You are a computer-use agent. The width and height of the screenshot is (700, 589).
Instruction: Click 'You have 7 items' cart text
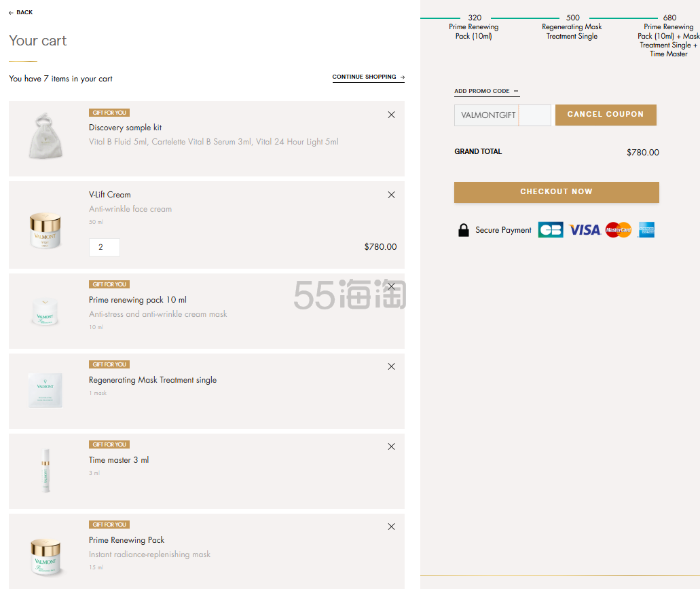click(60, 79)
